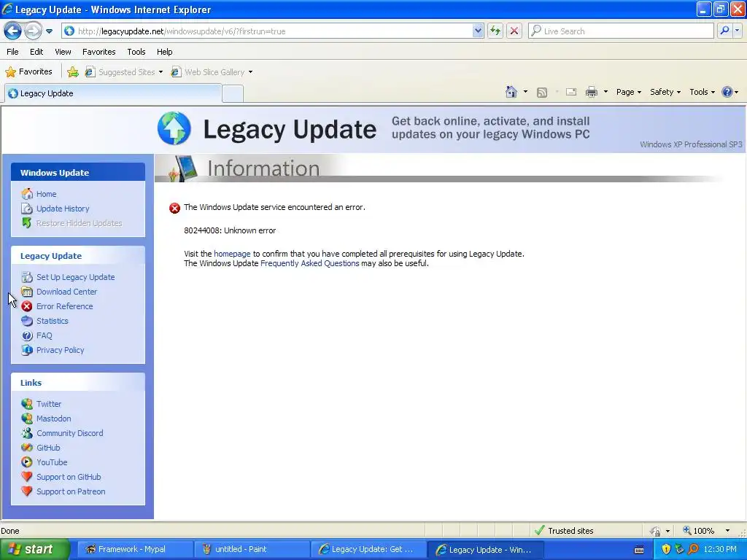
Task: Click Support on Patreon link
Action: pyautogui.click(x=71, y=491)
